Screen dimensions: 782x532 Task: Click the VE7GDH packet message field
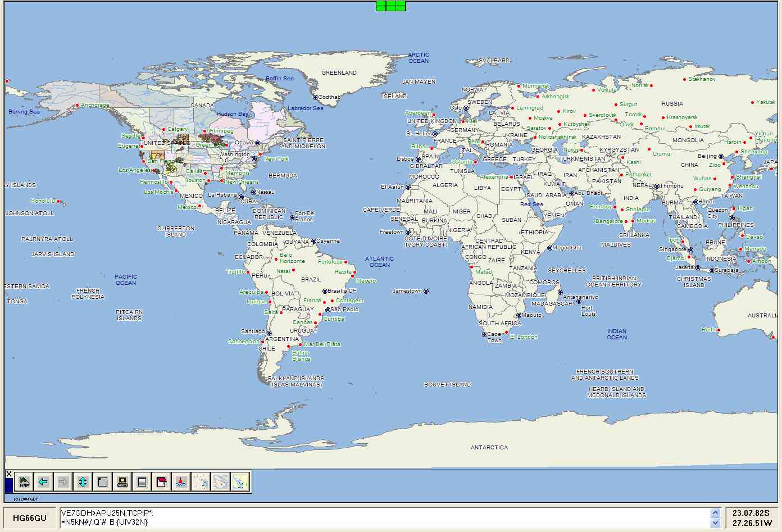point(385,517)
